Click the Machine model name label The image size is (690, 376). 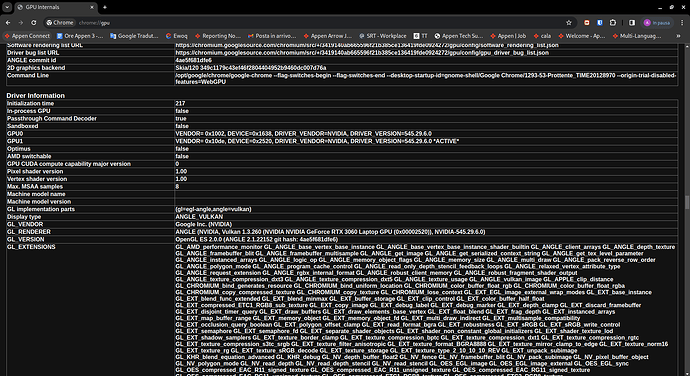(x=36, y=194)
